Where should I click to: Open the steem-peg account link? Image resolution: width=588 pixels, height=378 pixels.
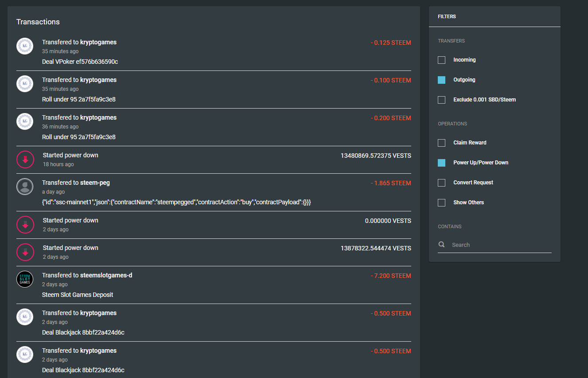coord(95,183)
